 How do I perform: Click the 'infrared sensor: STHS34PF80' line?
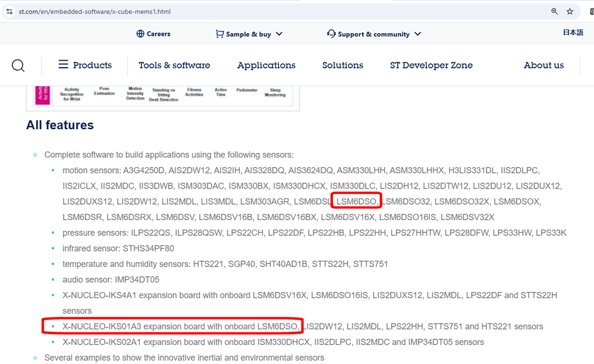pos(118,249)
